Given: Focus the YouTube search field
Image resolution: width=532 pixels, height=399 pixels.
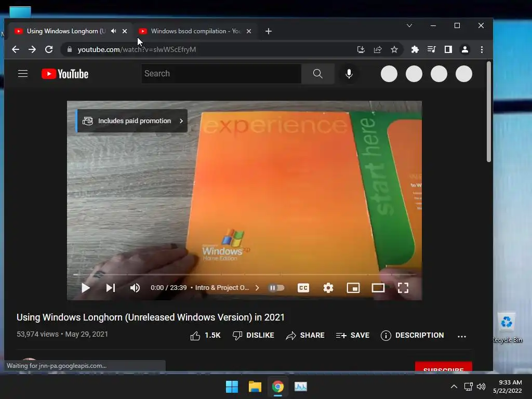Looking at the screenshot, I should [x=221, y=74].
